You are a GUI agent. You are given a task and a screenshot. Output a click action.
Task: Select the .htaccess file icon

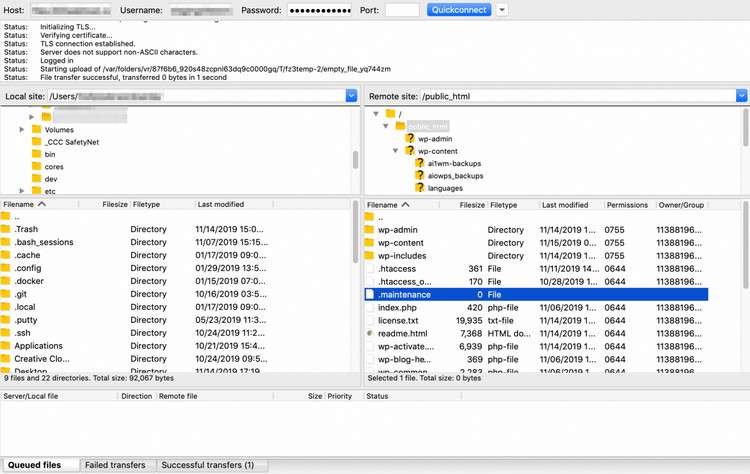(x=370, y=269)
